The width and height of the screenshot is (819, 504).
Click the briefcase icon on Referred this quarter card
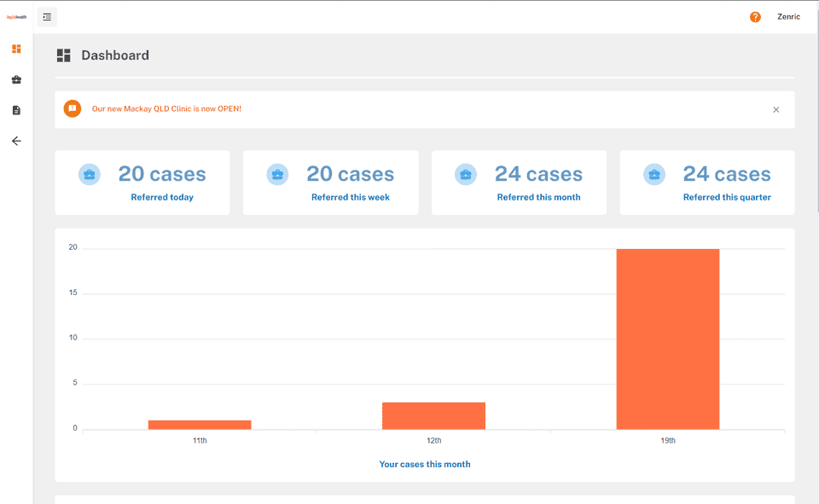(x=654, y=173)
